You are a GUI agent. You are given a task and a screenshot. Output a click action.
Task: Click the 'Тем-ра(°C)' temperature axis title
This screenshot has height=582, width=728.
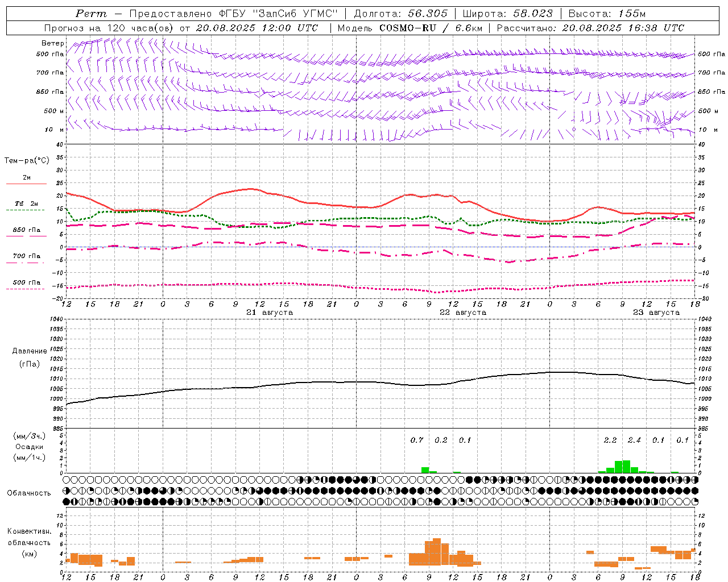27,161
